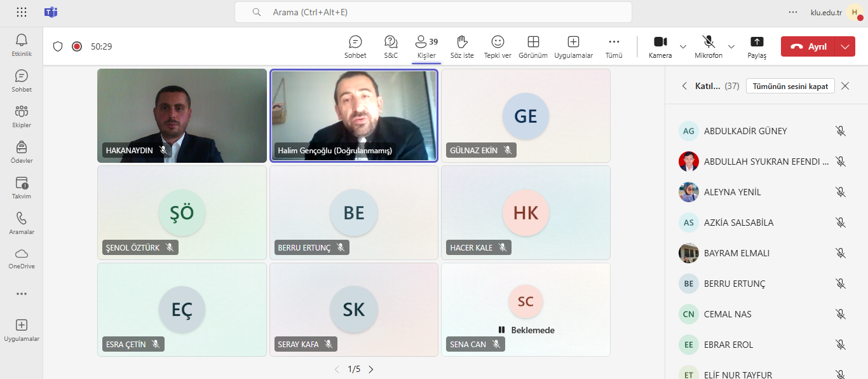The image size is (868, 379).
Task: Open Uygulamalar in the left sidebar
Action: pyautogui.click(x=22, y=330)
